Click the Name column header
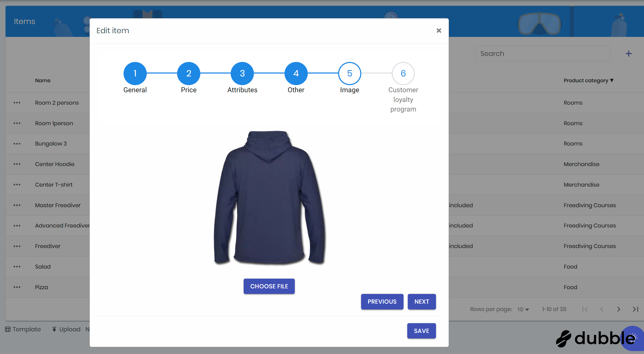The height and width of the screenshot is (354, 644). [43, 80]
